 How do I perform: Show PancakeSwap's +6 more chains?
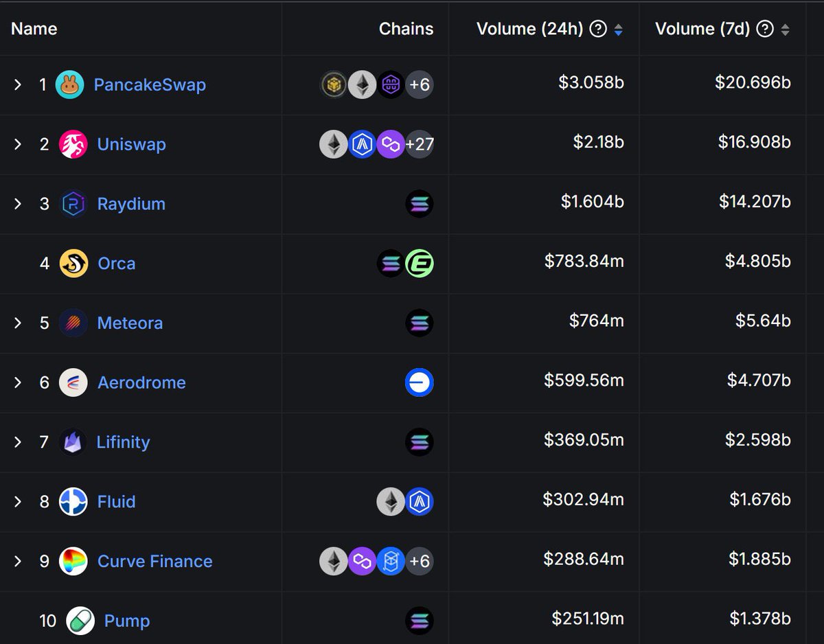pos(420,84)
